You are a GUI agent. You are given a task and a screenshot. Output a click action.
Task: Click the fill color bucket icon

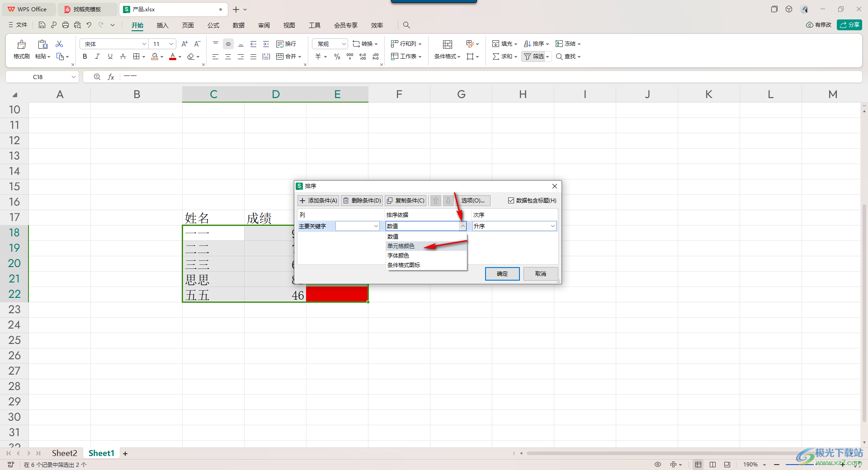155,56
